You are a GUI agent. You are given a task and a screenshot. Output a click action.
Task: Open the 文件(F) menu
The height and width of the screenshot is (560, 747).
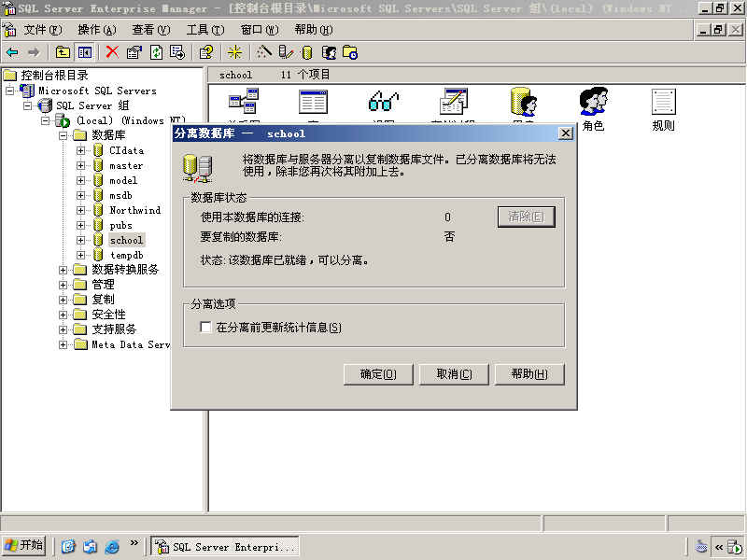point(43,30)
